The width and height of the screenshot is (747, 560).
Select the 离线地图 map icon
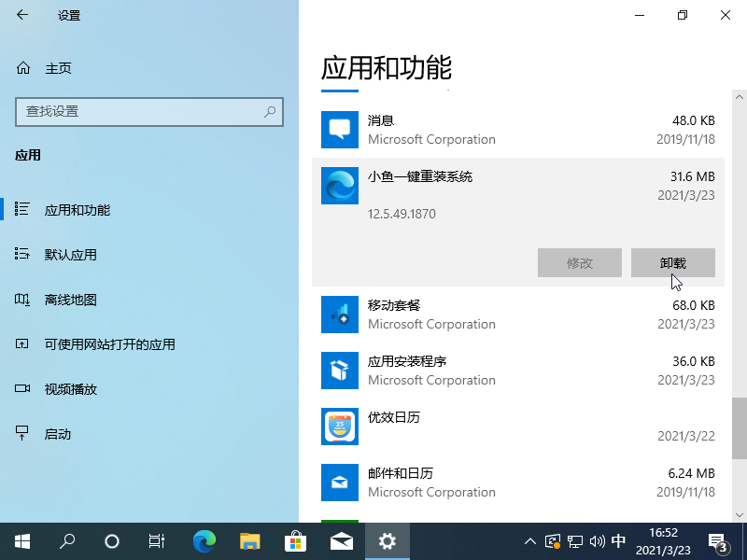coord(21,299)
